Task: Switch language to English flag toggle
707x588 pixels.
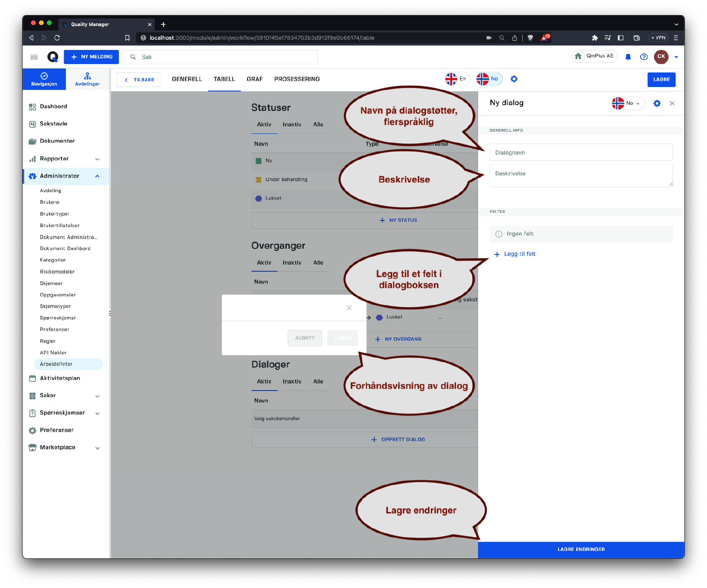Action: [x=456, y=79]
